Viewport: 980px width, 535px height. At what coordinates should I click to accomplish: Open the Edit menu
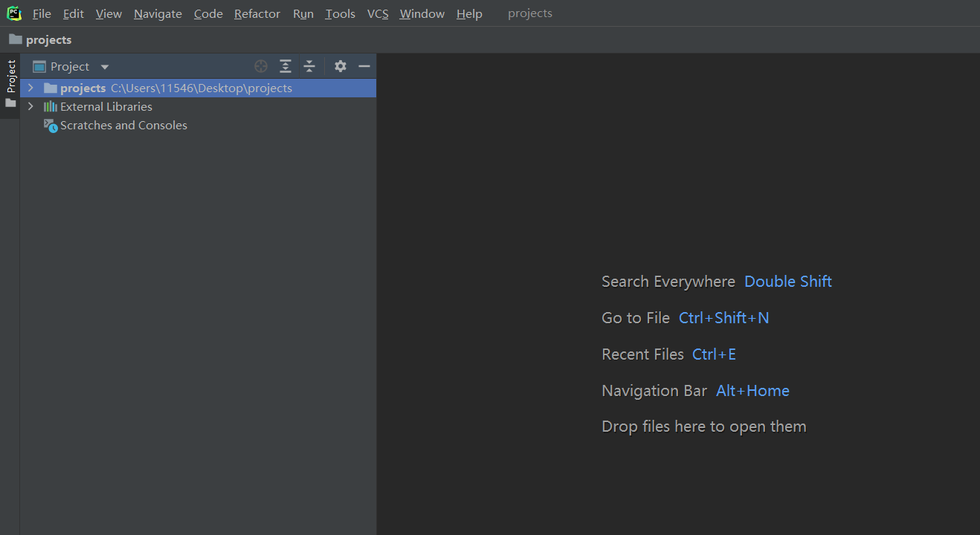74,13
